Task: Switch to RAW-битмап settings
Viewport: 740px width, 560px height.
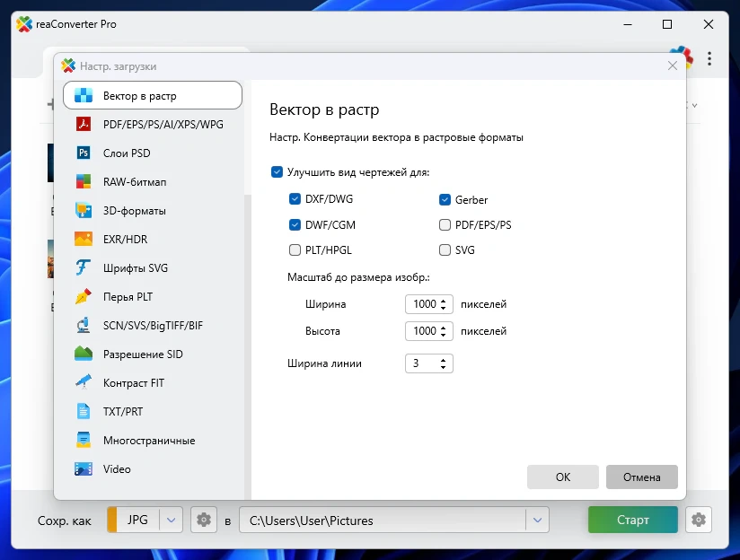Action: coord(153,181)
